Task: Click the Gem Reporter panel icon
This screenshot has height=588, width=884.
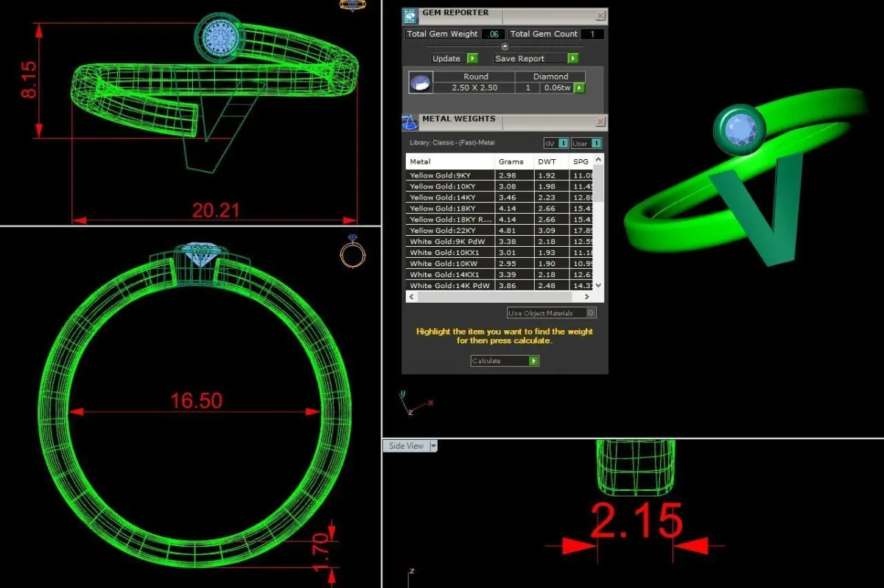Action: [410, 17]
